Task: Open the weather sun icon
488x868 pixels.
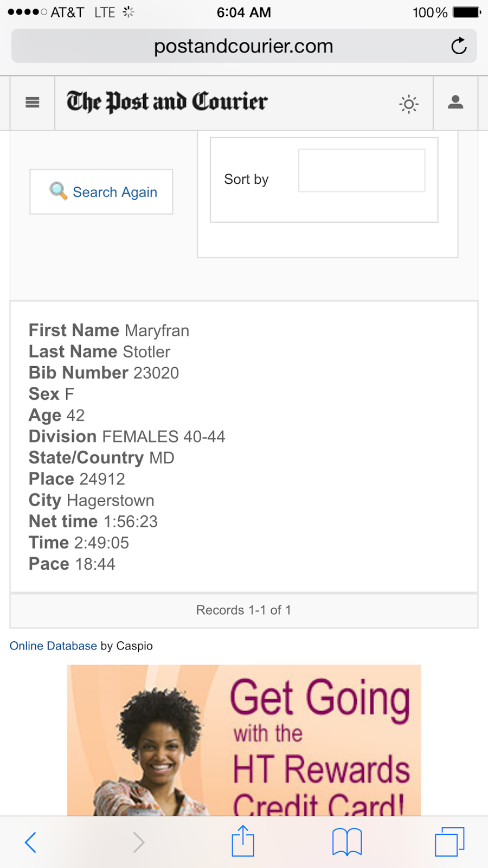Action: (409, 104)
